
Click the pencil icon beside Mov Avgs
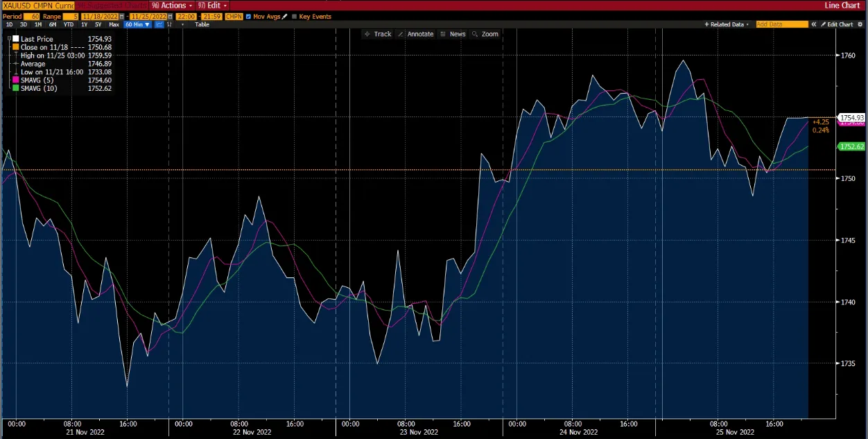click(284, 16)
